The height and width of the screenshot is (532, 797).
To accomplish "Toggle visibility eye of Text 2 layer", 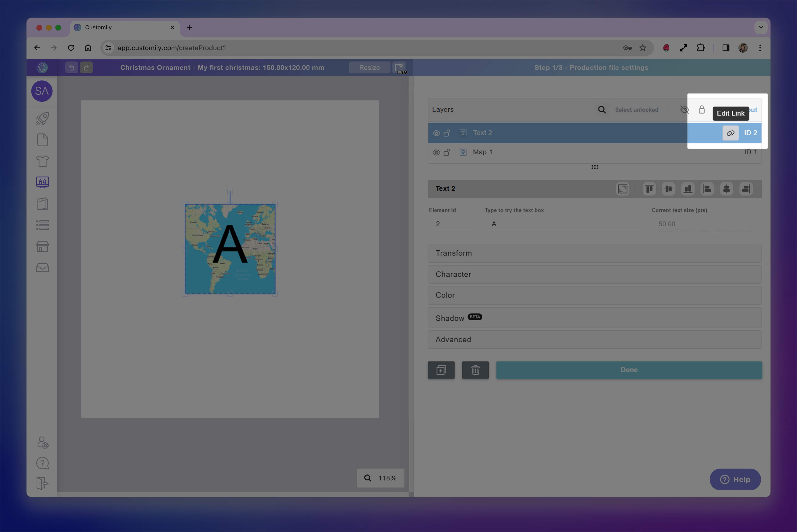I will [x=436, y=133].
